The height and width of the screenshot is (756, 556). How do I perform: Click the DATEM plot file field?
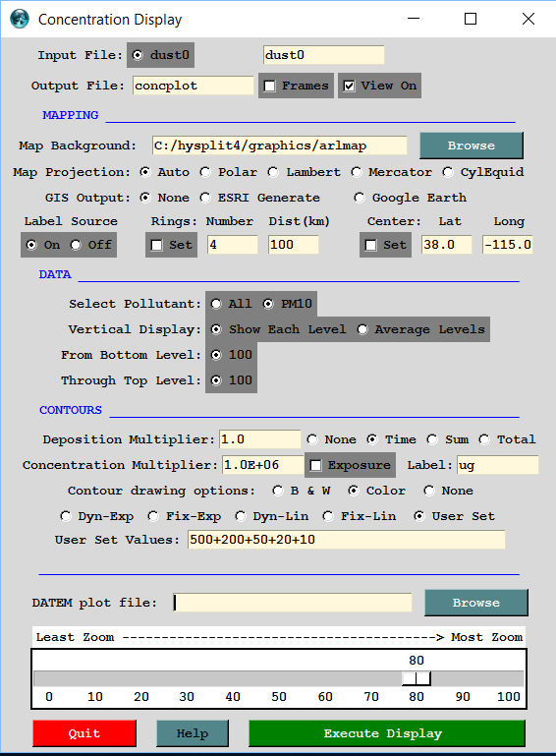click(293, 603)
